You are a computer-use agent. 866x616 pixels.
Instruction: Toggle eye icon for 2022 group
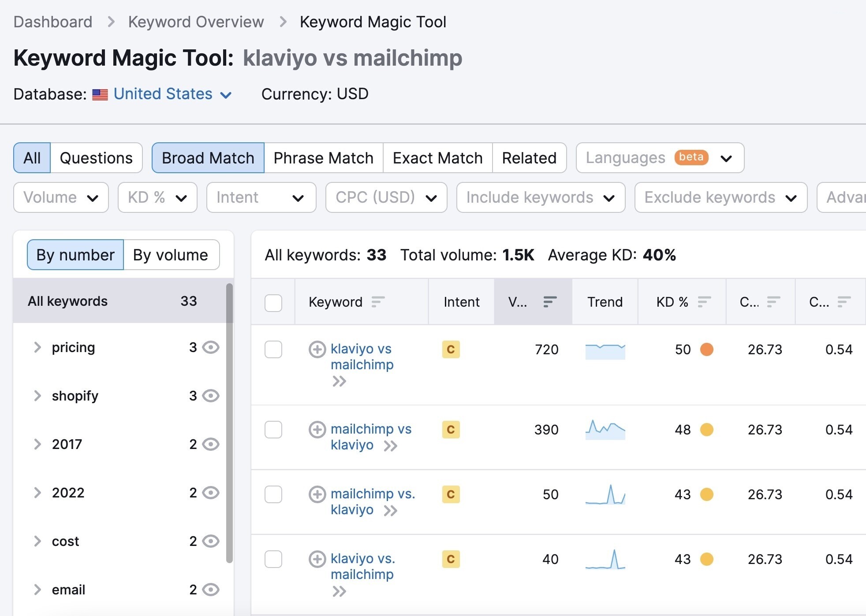211,493
